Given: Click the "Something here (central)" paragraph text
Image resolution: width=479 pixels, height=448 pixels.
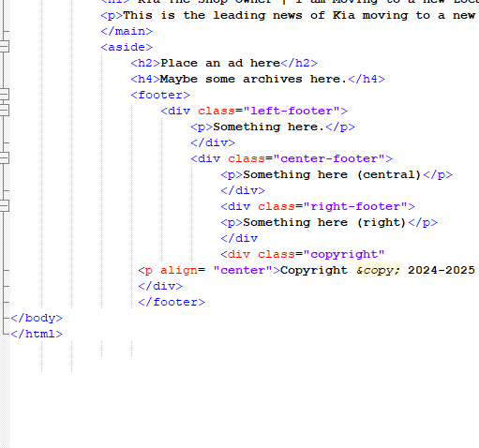Looking at the screenshot, I should click(333, 174).
